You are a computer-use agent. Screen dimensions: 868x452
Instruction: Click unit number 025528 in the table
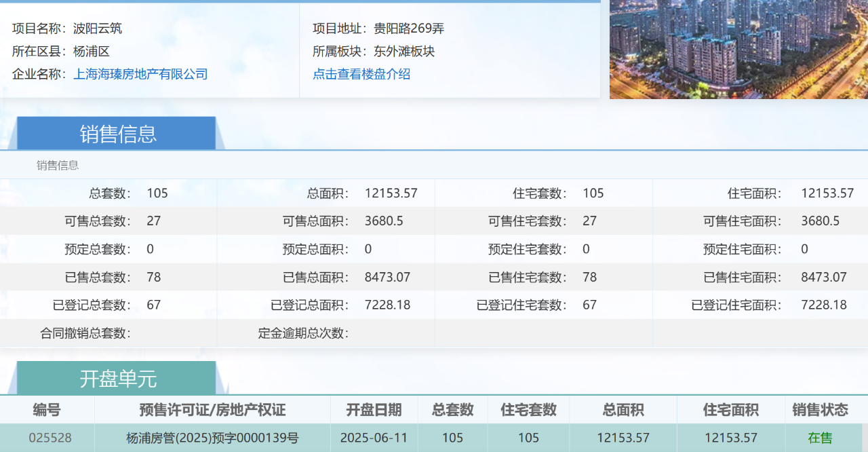pos(50,438)
